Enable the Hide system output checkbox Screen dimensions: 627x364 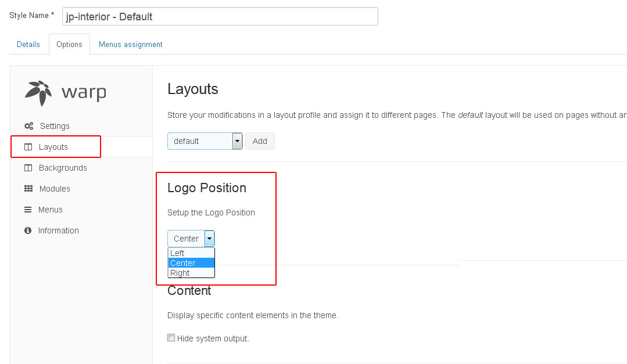171,338
